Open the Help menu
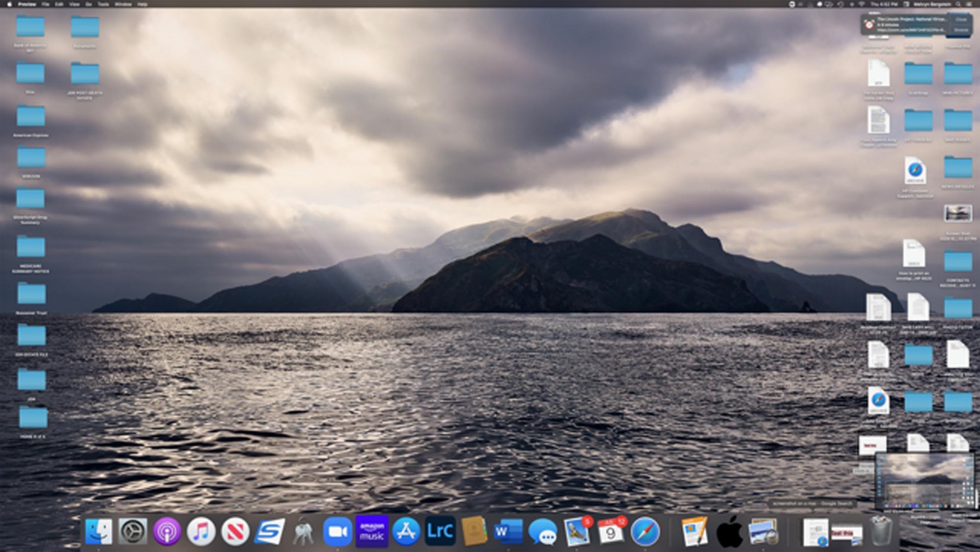The width and height of the screenshot is (980, 552). pyautogui.click(x=142, y=4)
